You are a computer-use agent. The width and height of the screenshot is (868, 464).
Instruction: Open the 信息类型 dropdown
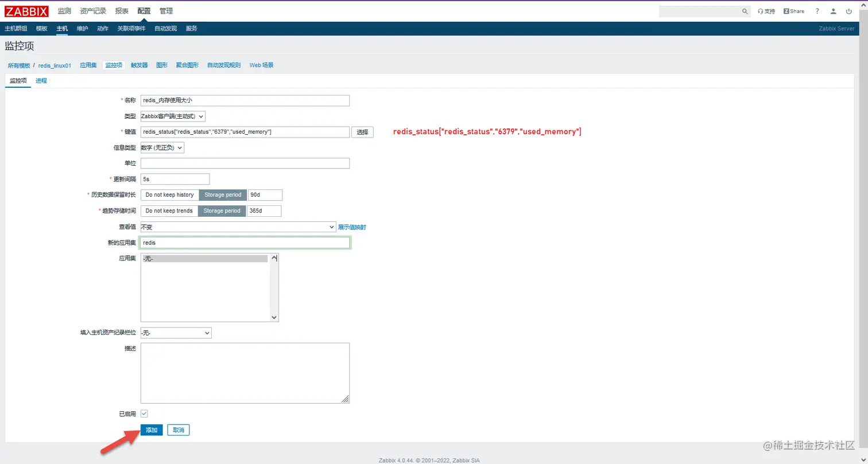point(162,148)
